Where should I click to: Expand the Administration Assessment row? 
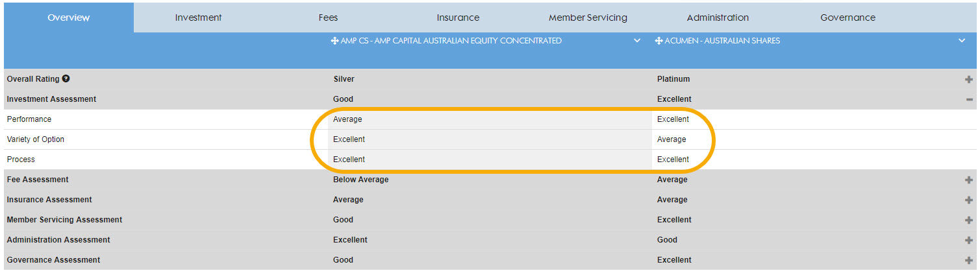pos(969,240)
